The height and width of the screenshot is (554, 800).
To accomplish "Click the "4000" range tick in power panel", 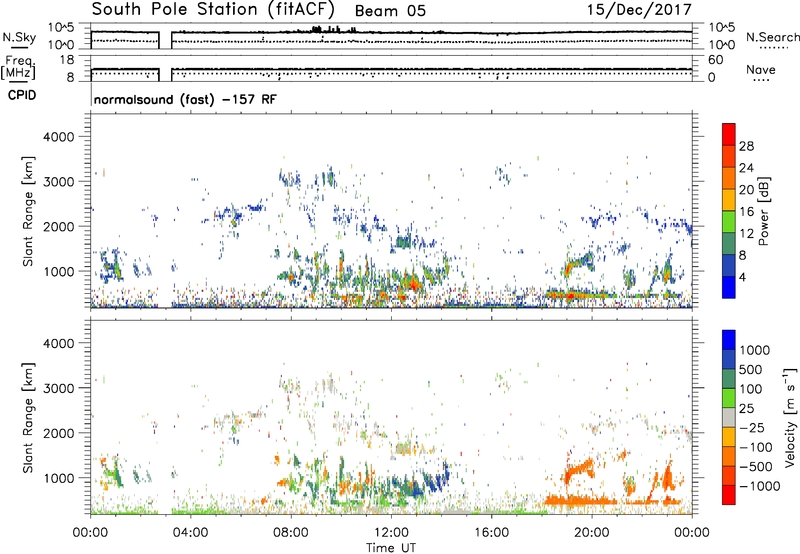I will [59, 137].
